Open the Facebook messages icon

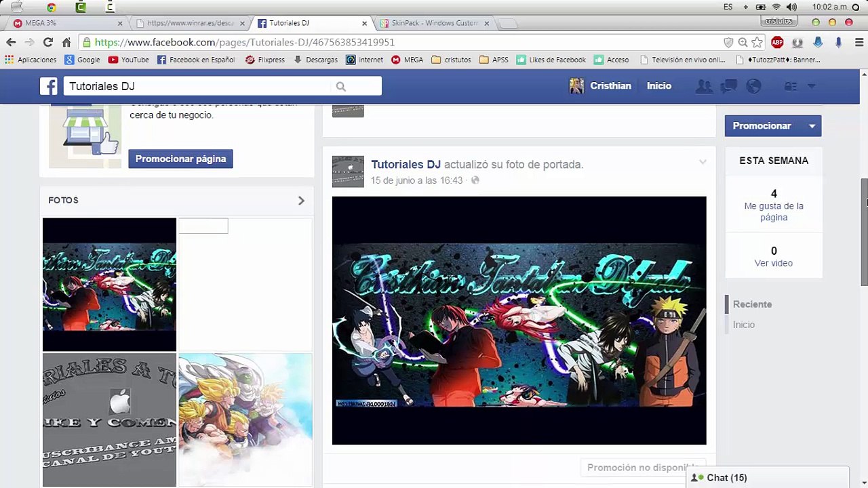click(729, 86)
